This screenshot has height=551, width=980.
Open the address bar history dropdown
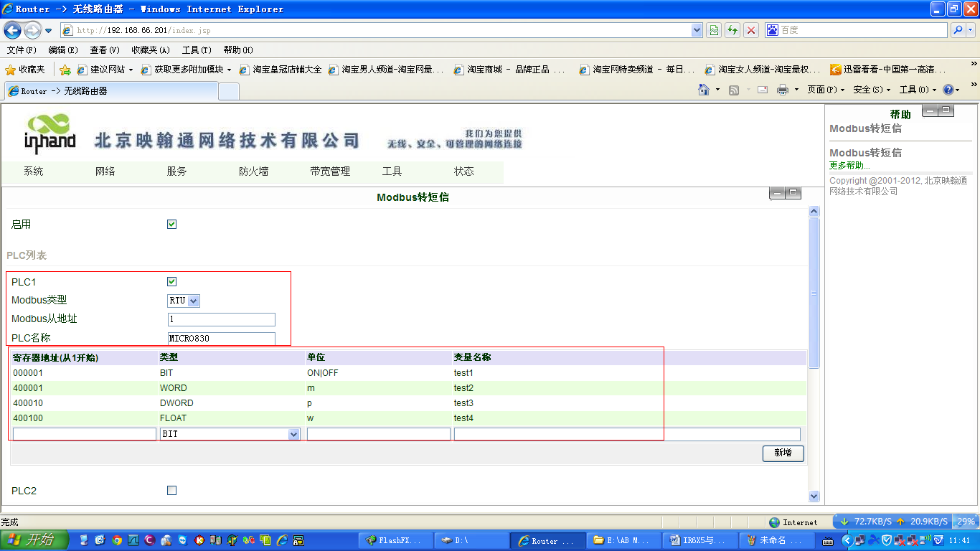pos(697,30)
